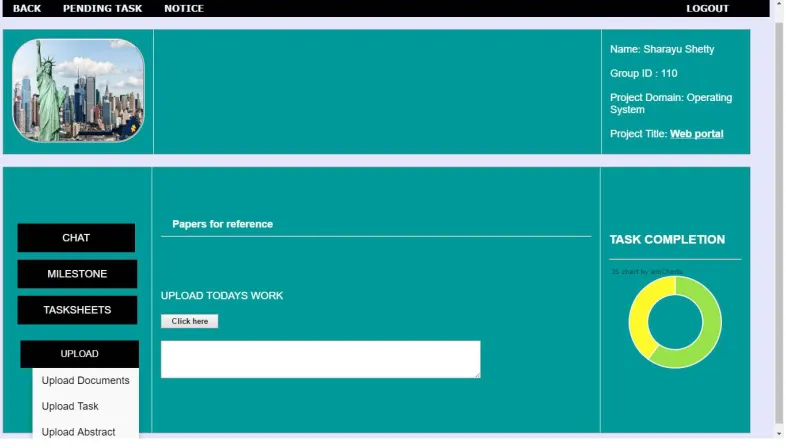Click the 'Name: Sharayu Shetty' text
Image resolution: width=786 pixels, height=448 pixels.
coord(662,49)
